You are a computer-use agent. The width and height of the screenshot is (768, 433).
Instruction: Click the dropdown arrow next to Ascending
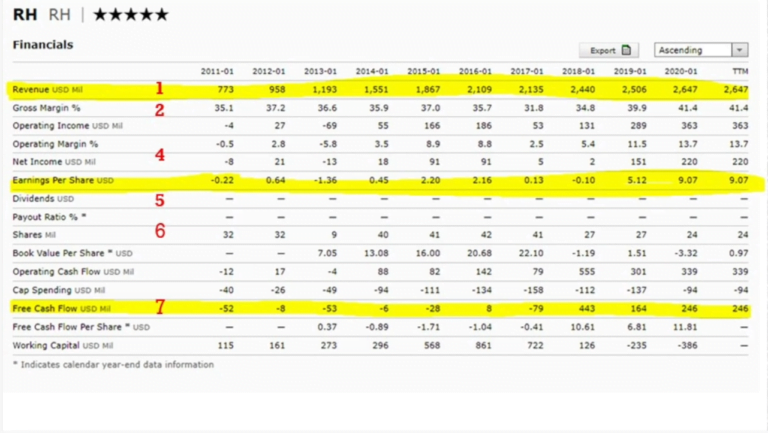click(739, 50)
